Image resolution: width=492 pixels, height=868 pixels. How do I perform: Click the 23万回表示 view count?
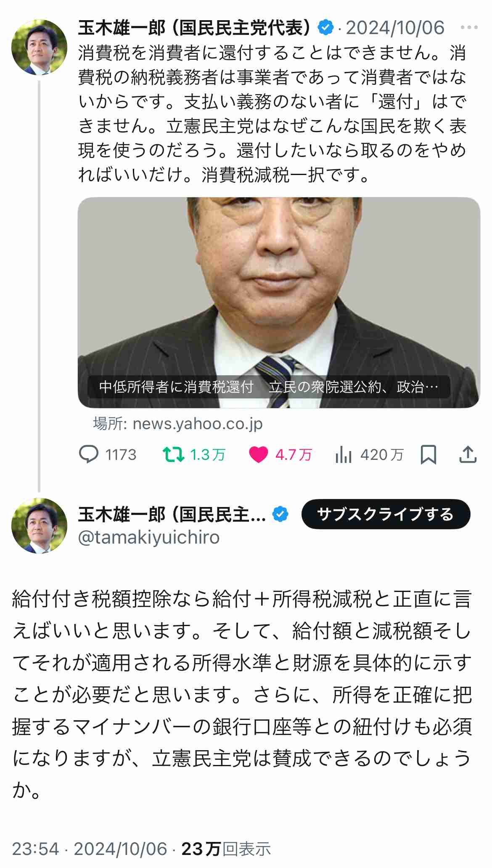[226, 849]
